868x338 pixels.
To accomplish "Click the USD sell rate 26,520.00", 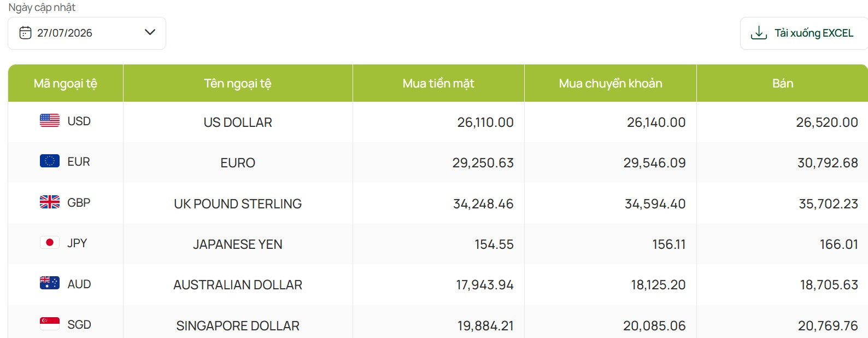I will [827, 123].
